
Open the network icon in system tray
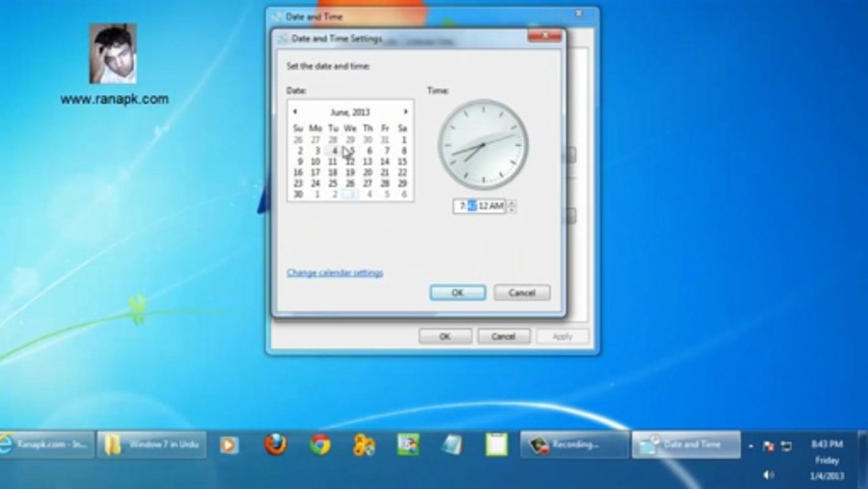point(787,446)
